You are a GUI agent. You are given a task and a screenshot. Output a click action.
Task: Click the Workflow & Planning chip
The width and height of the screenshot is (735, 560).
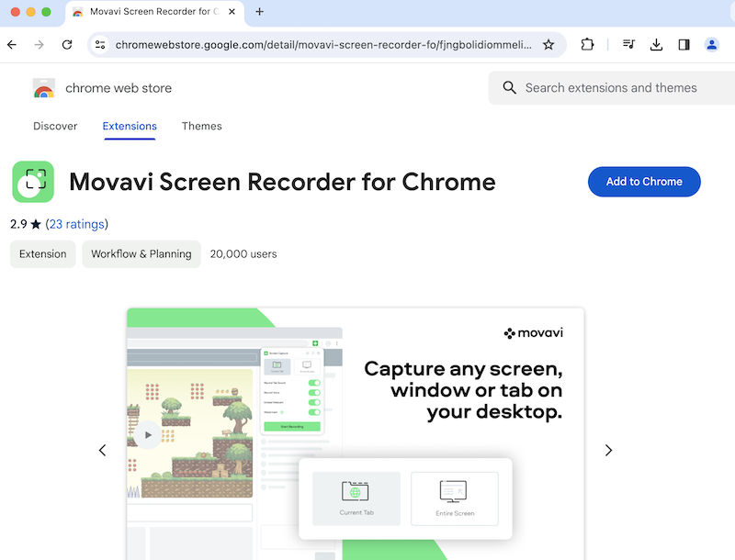pyautogui.click(x=141, y=254)
